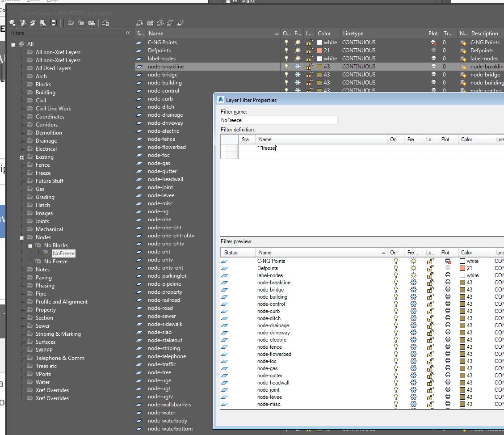Image resolution: width=504 pixels, height=435 pixels.
Task: Select the Drainage filter group
Action: pos(46,140)
